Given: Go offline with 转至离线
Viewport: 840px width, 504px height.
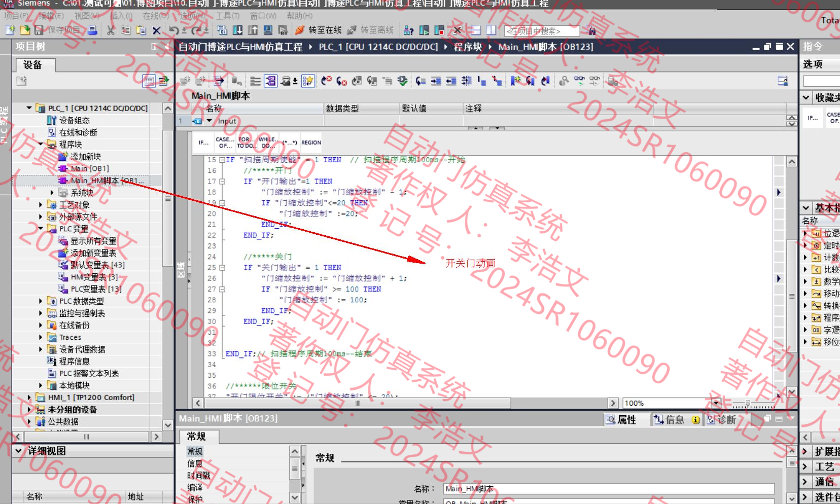Looking at the screenshot, I should 370,30.
